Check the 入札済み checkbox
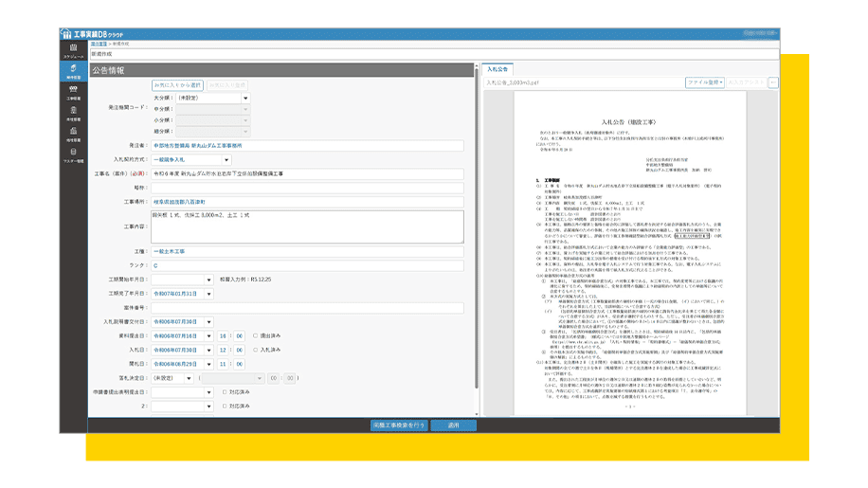 (x=253, y=349)
